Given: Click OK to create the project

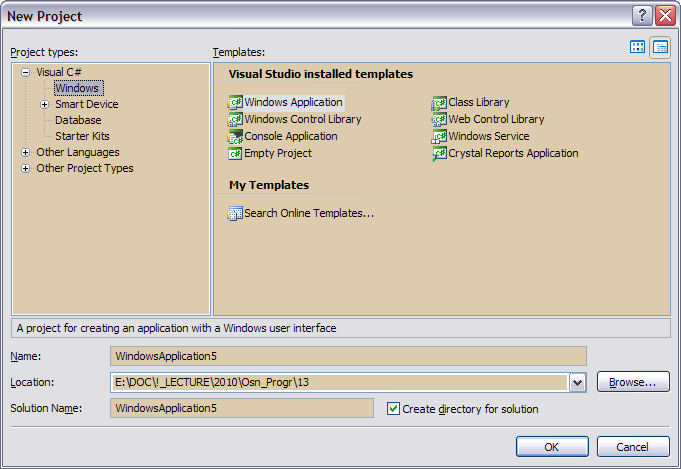Looking at the screenshot, I should tap(552, 447).
